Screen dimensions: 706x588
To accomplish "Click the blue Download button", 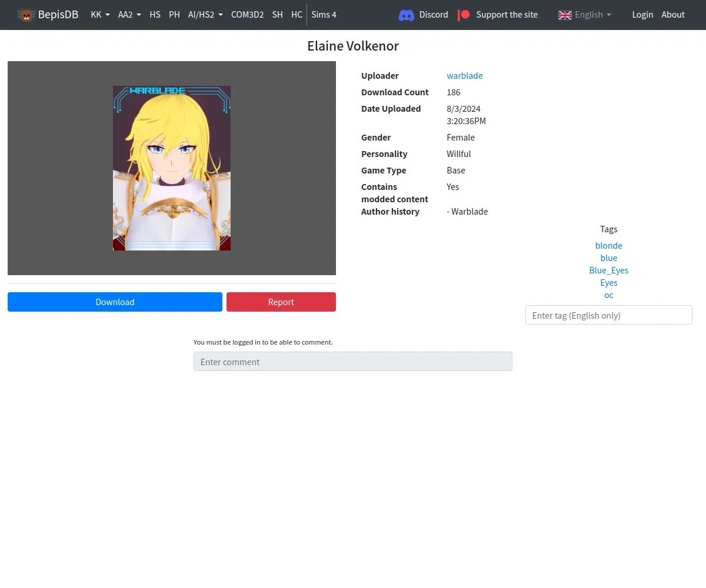I will click(x=115, y=302).
